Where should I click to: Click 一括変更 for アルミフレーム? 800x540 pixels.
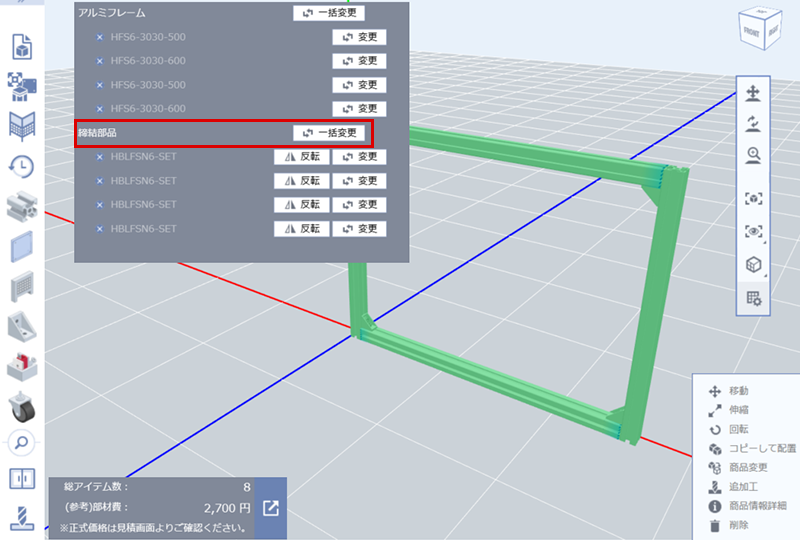(329, 14)
